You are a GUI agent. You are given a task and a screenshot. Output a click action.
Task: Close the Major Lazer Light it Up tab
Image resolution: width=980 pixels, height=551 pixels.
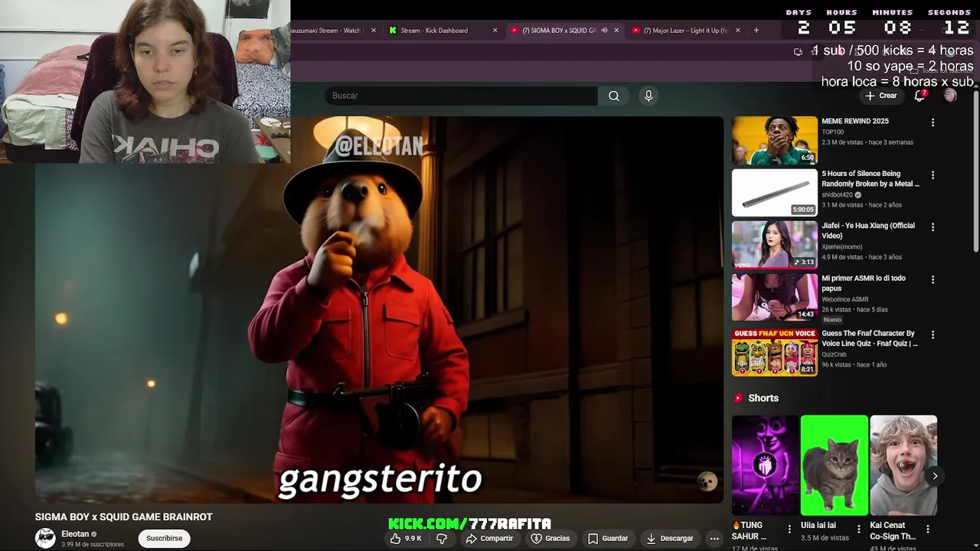point(737,31)
